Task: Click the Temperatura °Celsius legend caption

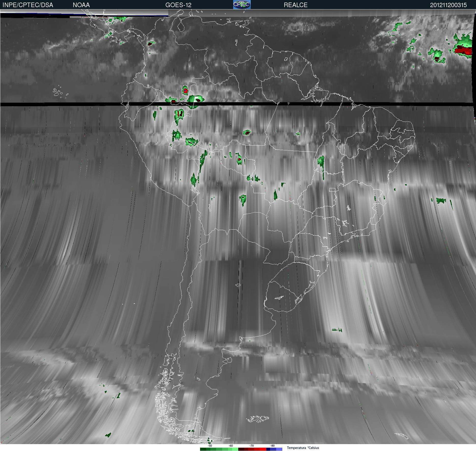Action: coord(303,448)
